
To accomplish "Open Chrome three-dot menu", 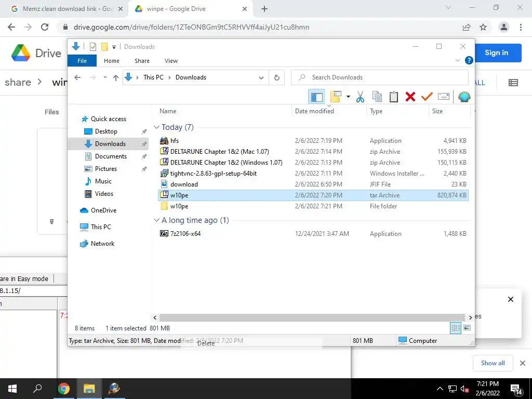I will [521, 27].
